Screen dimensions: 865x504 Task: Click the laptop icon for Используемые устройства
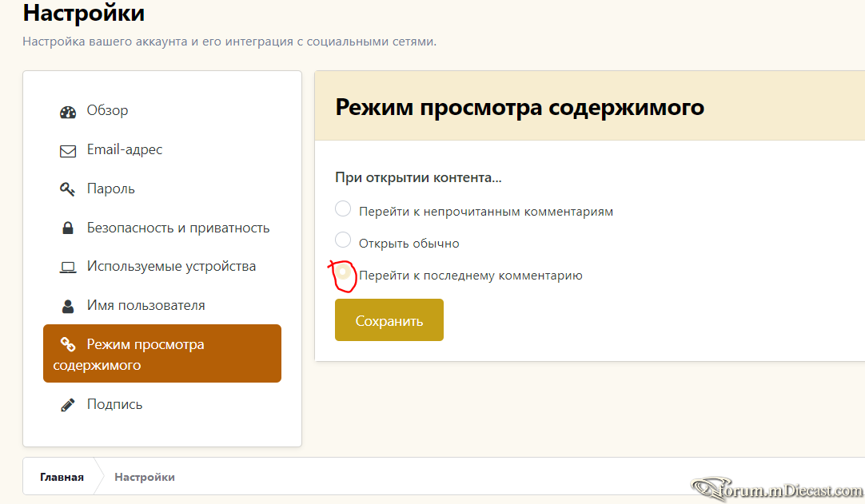pyautogui.click(x=68, y=268)
